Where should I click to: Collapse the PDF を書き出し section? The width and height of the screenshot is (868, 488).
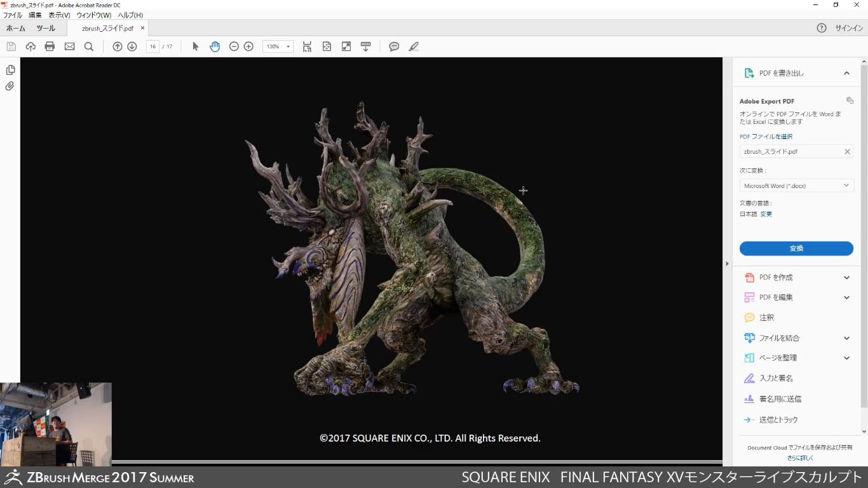(846, 73)
